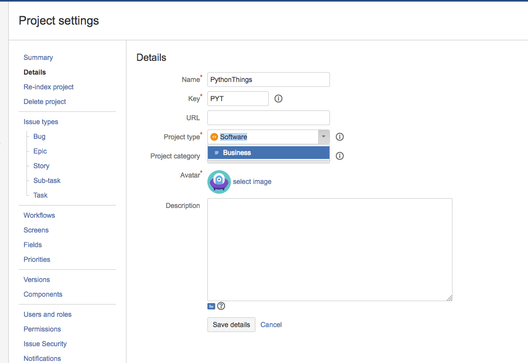Click the select image link

[x=252, y=182]
